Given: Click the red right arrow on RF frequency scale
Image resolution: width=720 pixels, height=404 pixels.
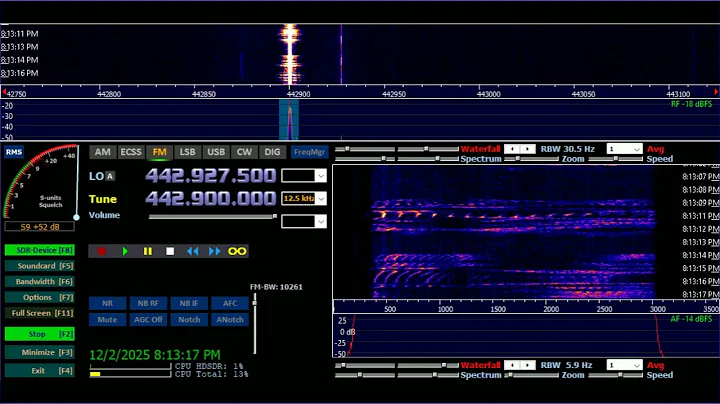Looking at the screenshot, I should coord(715,92).
